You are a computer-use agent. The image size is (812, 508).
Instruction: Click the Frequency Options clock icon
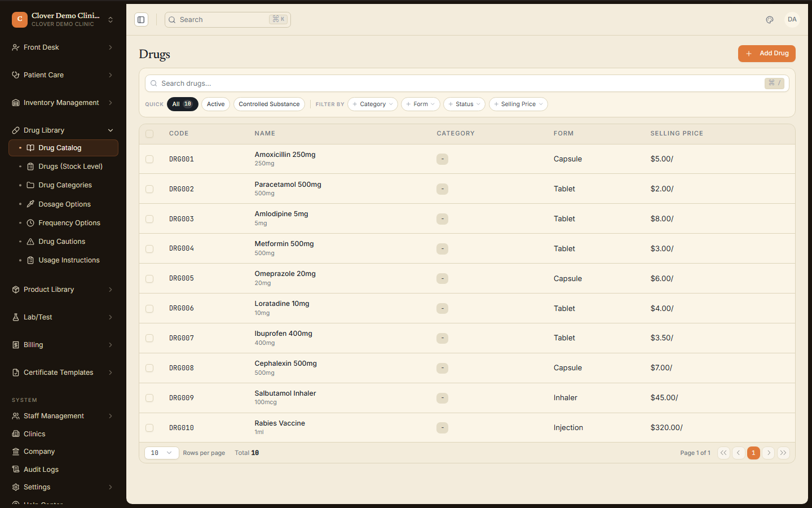click(x=30, y=223)
